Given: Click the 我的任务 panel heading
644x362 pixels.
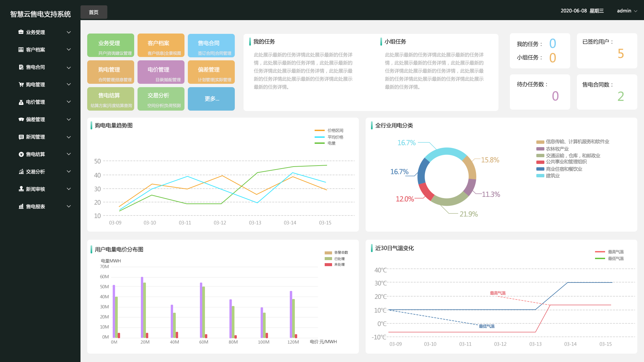Looking at the screenshot, I should click(264, 42).
